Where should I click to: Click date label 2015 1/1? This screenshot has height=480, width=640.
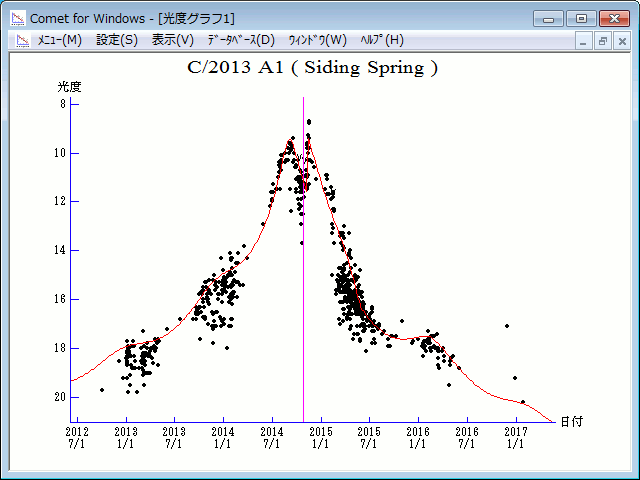point(321,438)
